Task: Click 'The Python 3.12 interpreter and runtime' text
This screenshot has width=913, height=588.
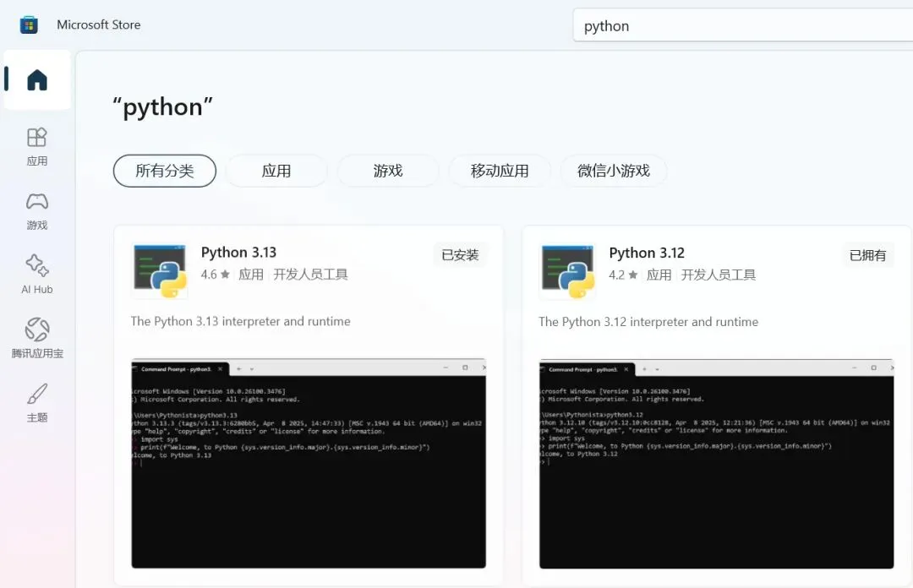Action: click(x=648, y=322)
